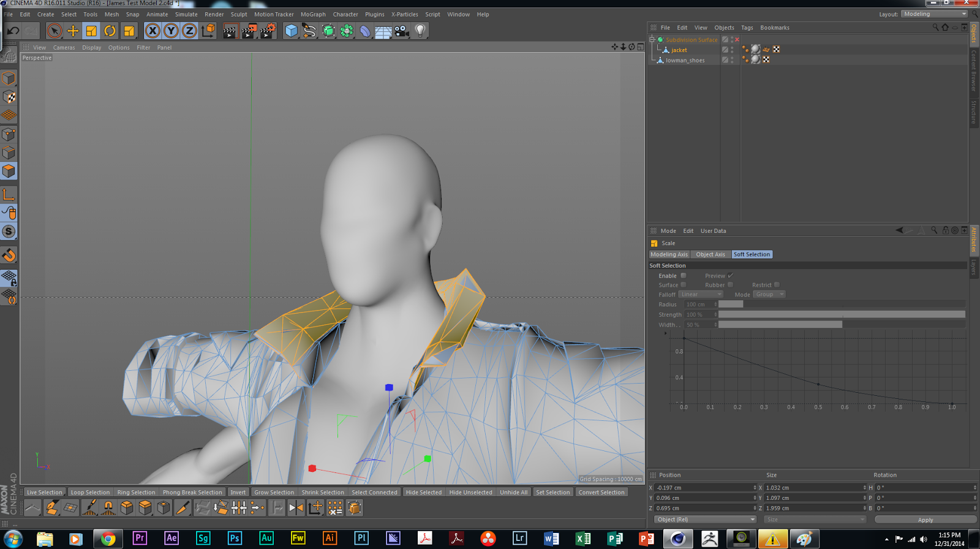Open the Object (Rel) dropdown
Viewport: 980px width, 549px height.
pyautogui.click(x=705, y=520)
